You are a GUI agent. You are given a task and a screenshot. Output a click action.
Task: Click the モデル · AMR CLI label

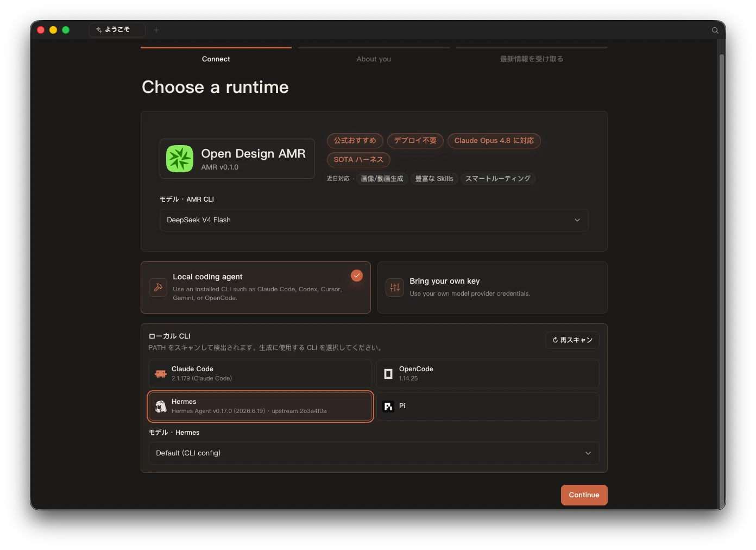point(187,199)
